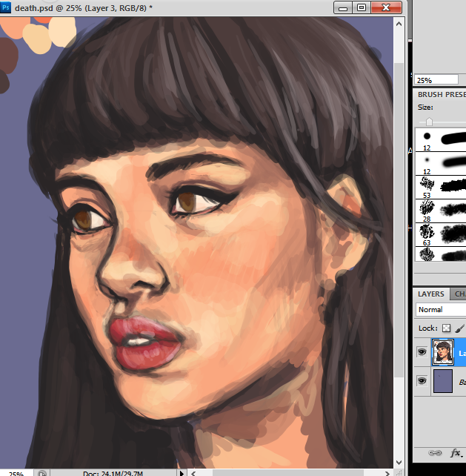
Task: Select the size 53 textured brush preset
Action: [x=441, y=187]
